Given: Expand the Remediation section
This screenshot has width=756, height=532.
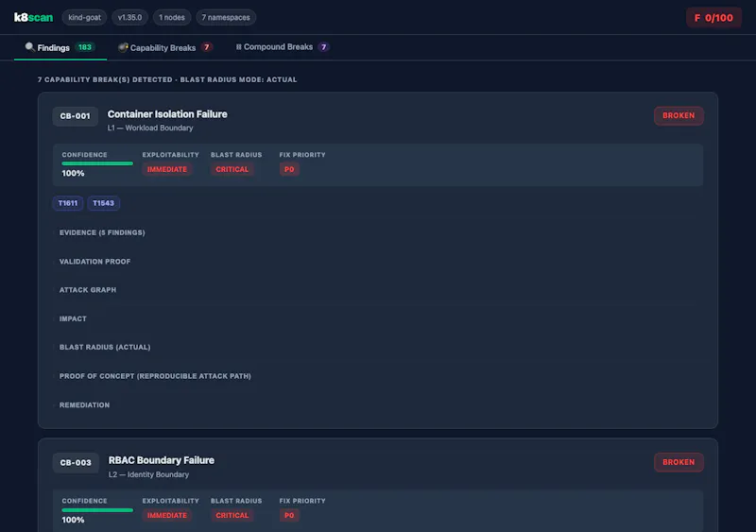Looking at the screenshot, I should pos(84,405).
